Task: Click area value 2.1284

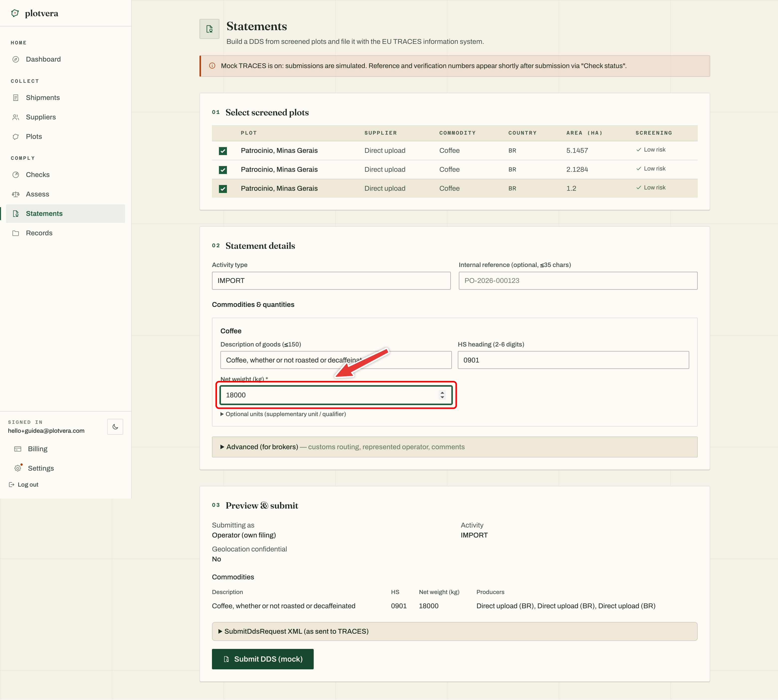Action: [x=577, y=170]
